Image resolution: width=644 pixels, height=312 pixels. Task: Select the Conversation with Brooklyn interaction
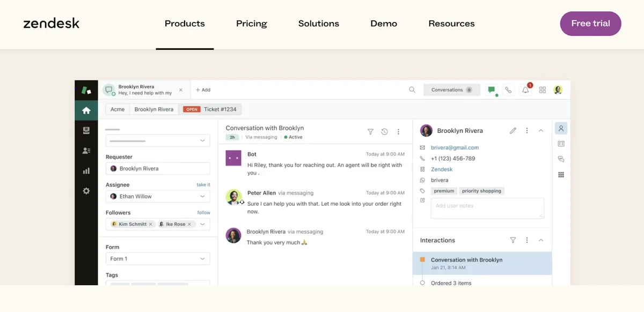pyautogui.click(x=482, y=263)
